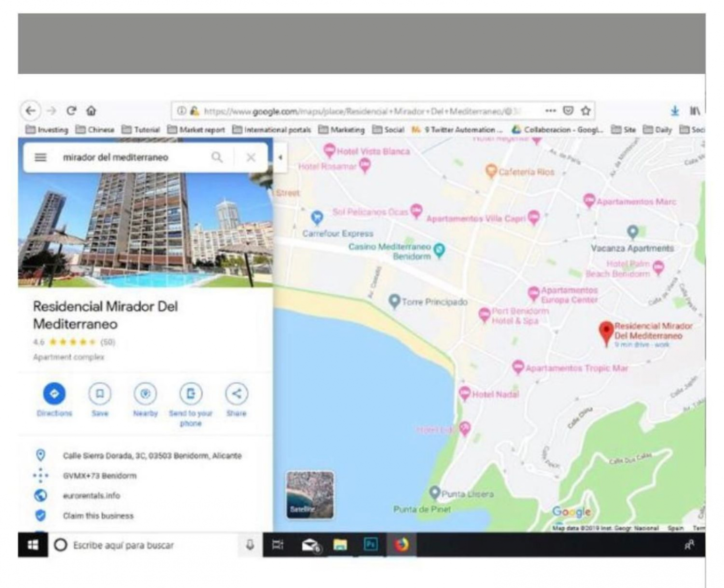Switch to Satellite view thumbnail
This screenshot has height=588, width=724.
point(310,495)
